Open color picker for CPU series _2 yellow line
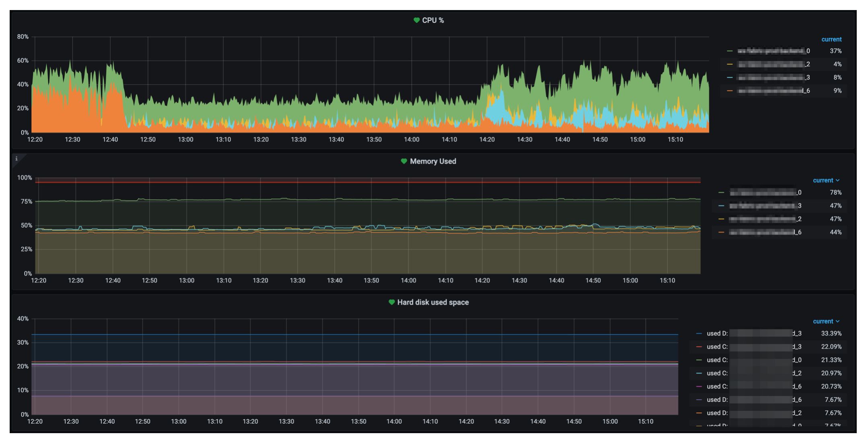The image size is (868, 442). [x=730, y=64]
